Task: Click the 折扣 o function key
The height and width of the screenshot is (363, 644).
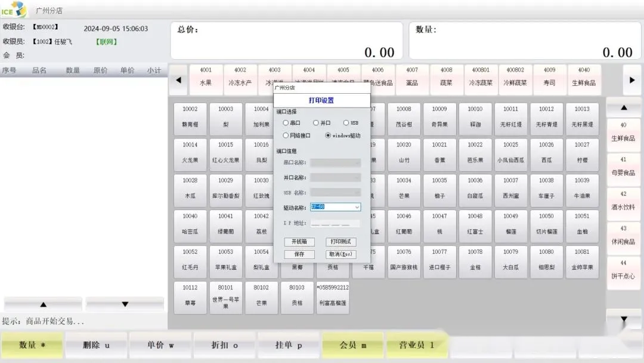Action: tap(224, 345)
